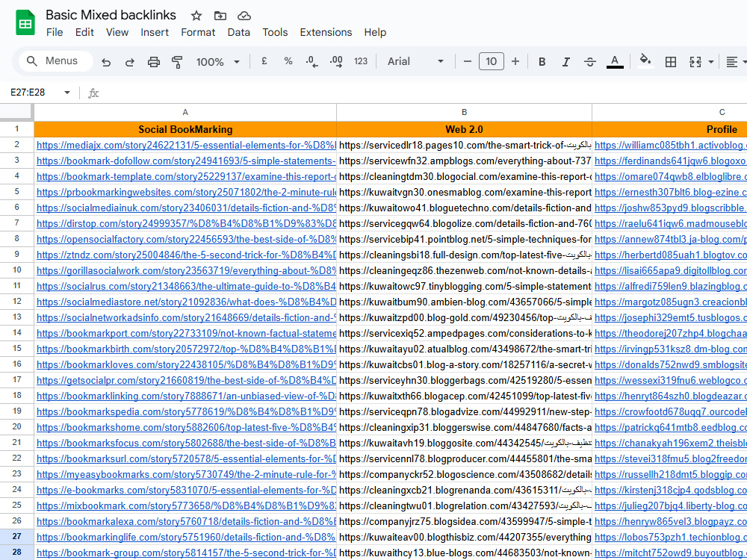Click the select-all corner box
The image size is (747, 560).
[x=16, y=113]
